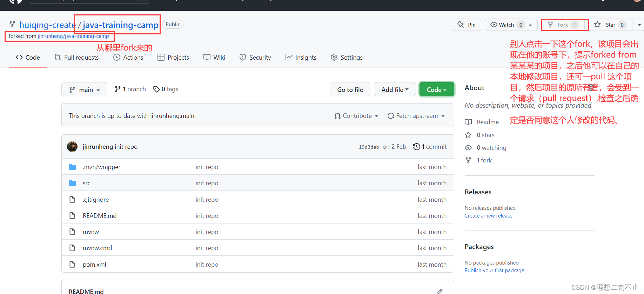Viewport: 644px width, 294px height.
Task: Click the jinrunheng avatar image
Action: [x=72, y=147]
